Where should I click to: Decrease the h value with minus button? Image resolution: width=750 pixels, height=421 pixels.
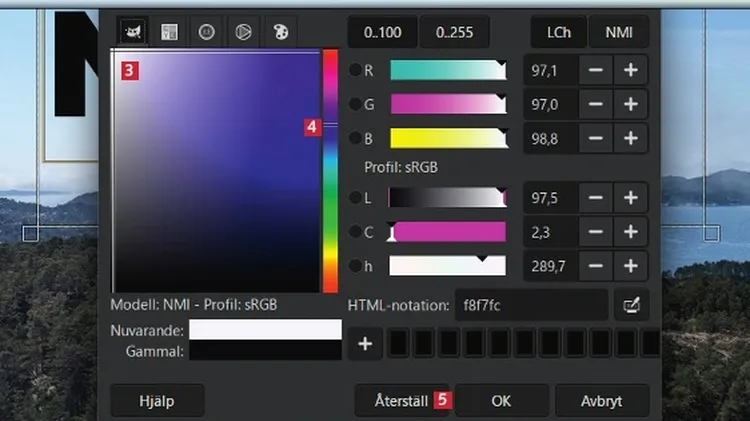[x=594, y=267]
